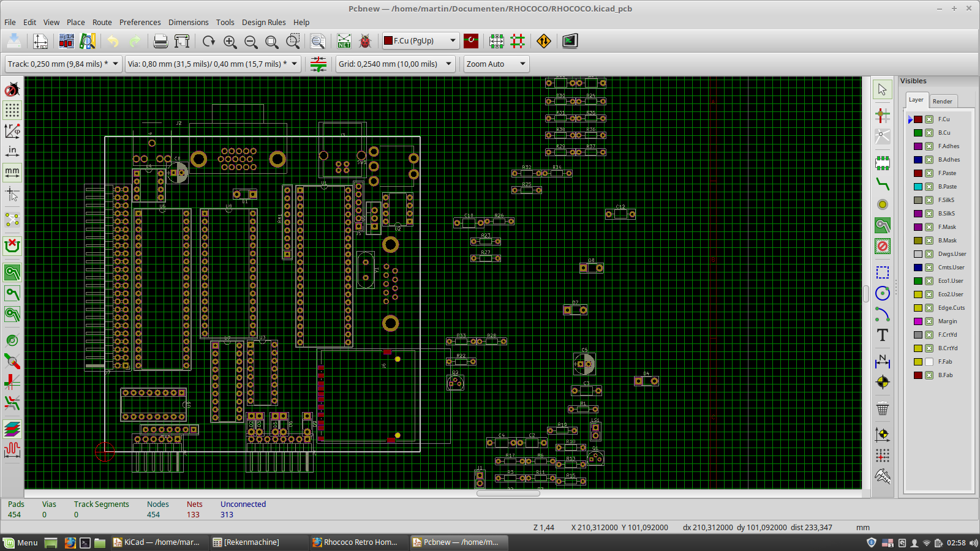Open the Track width dropdown
This screenshot has height=551, width=980.
63,64
